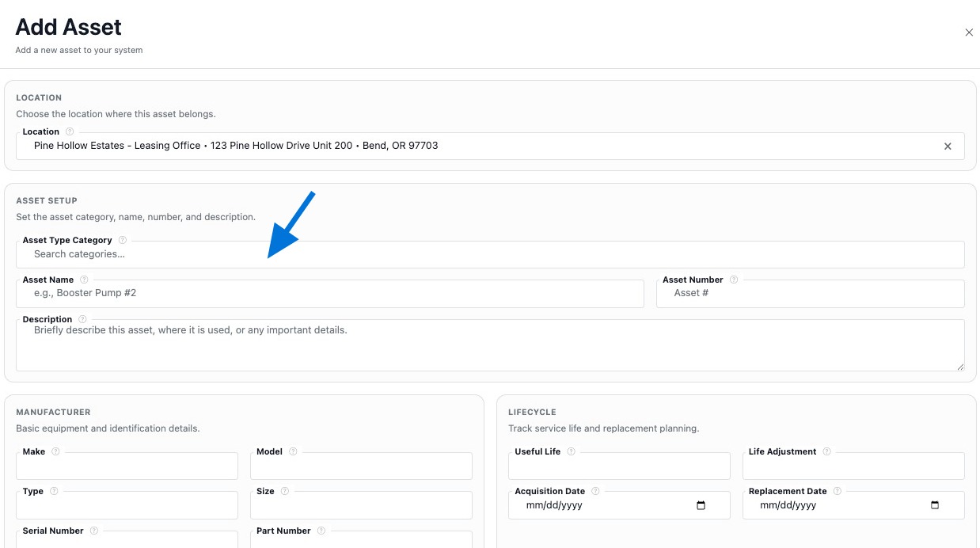Screen dimensions: 980x548
Task: Open Asset Type Category search box
Action: [x=490, y=254]
